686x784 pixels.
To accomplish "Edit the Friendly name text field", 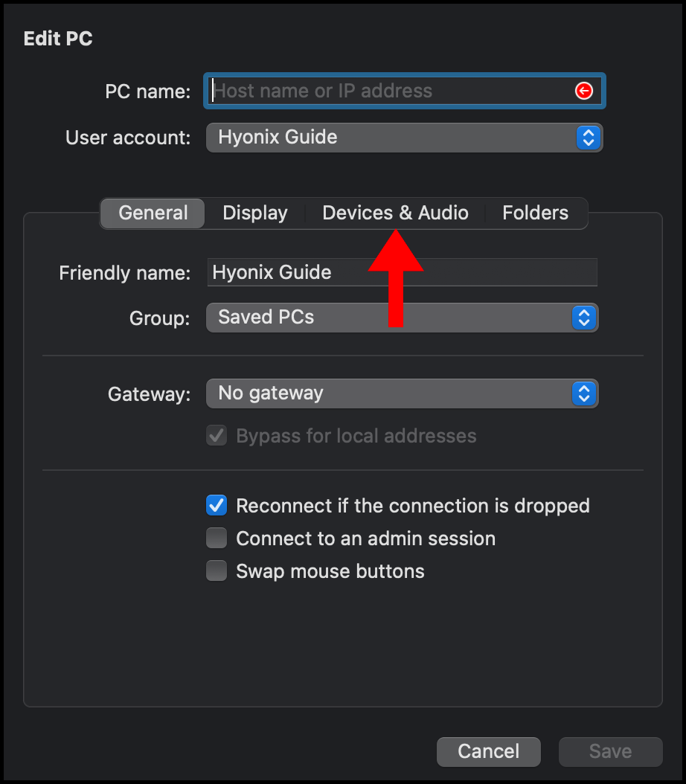I will (402, 272).
